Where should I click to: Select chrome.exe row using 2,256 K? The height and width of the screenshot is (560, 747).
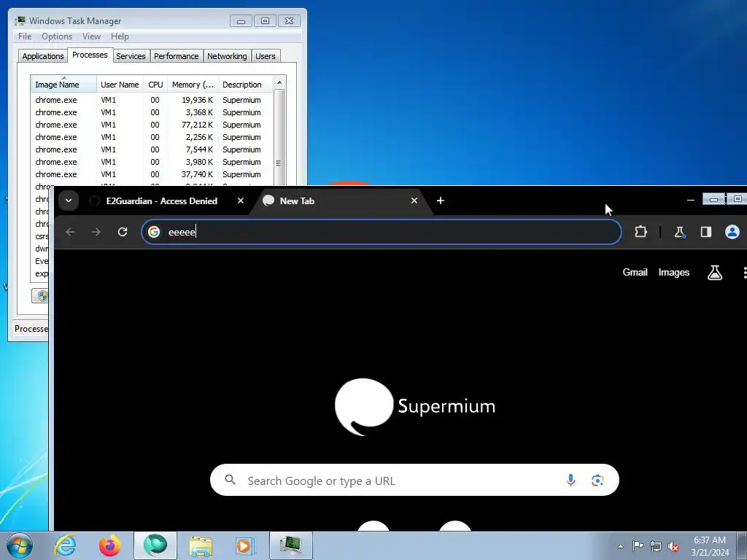tap(152, 137)
